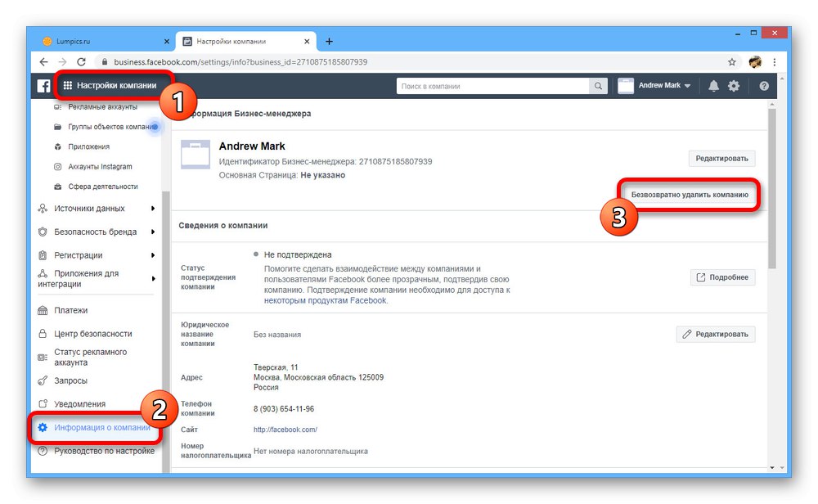The height and width of the screenshot is (504, 818).
Task: Click the Безопасность бренда shield icon
Action: (x=43, y=232)
